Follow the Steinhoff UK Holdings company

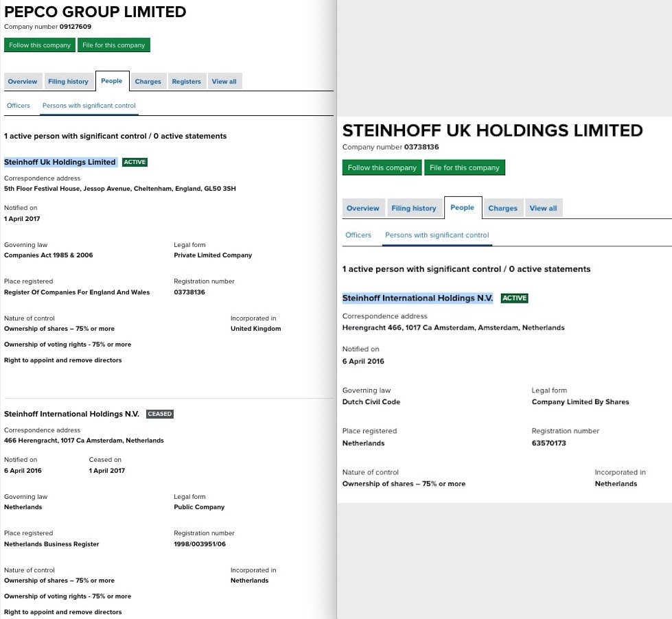[x=382, y=167]
